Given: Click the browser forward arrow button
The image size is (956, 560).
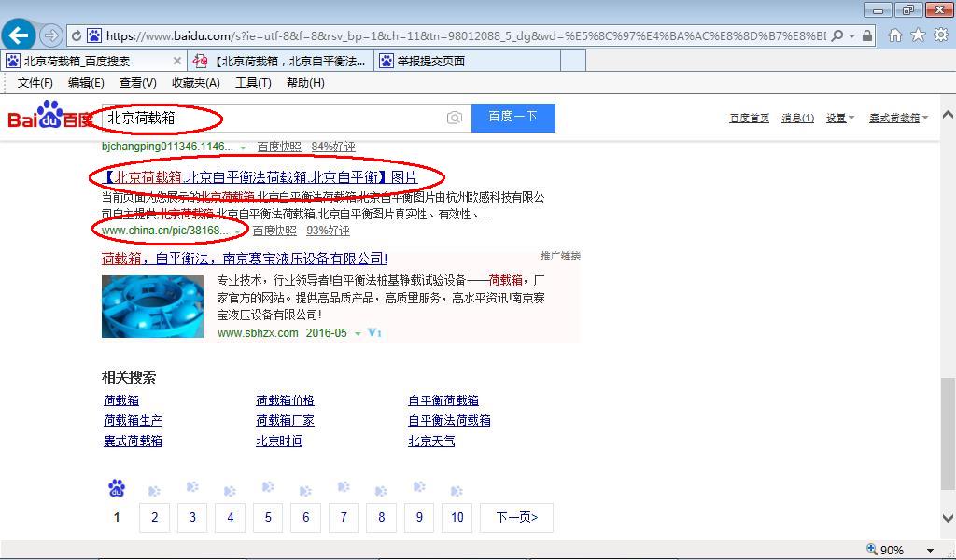Looking at the screenshot, I should (51, 36).
